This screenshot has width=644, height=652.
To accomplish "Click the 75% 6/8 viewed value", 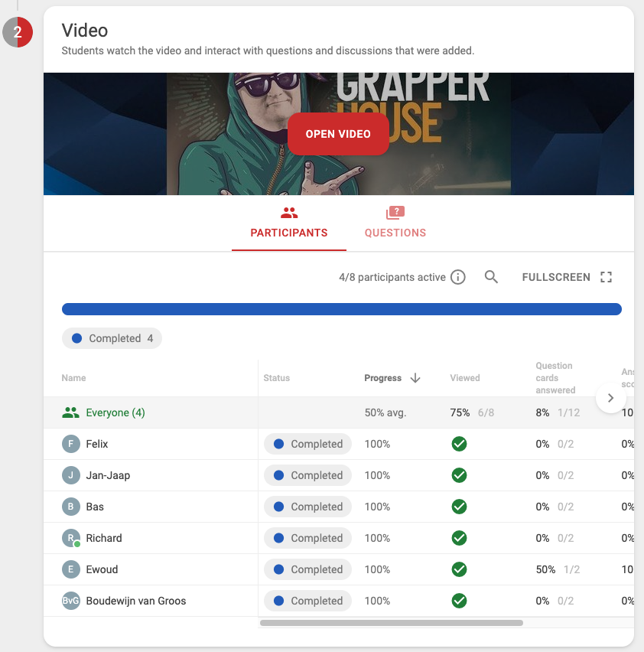I will tap(472, 412).
